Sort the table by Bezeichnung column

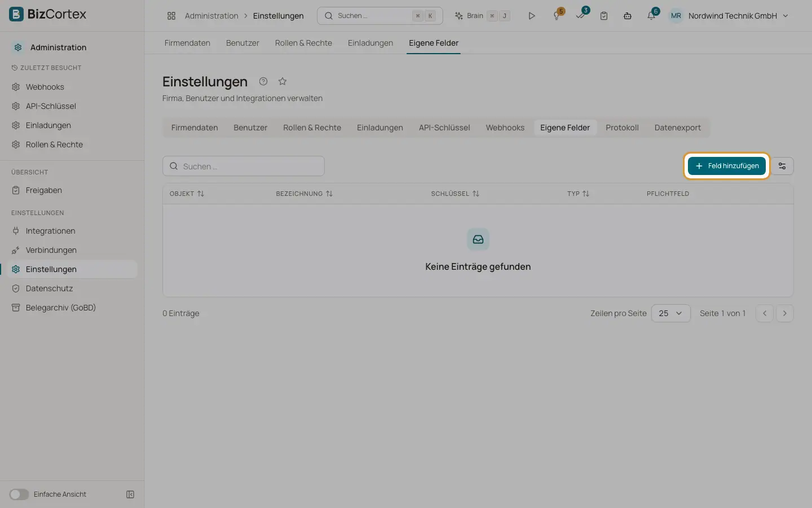tap(304, 194)
